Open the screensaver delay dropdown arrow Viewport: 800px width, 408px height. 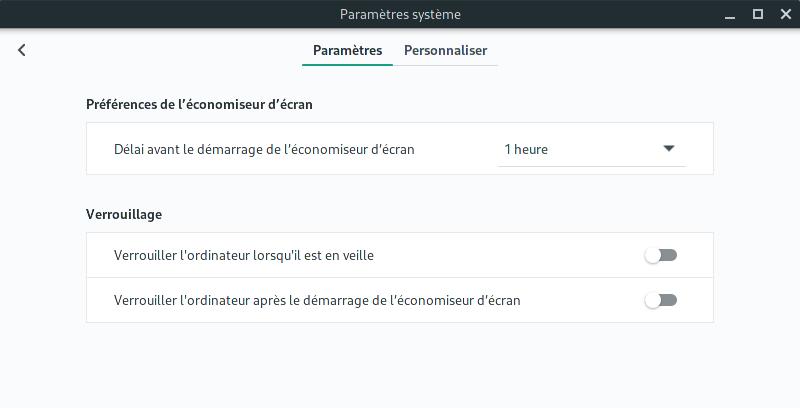669,149
